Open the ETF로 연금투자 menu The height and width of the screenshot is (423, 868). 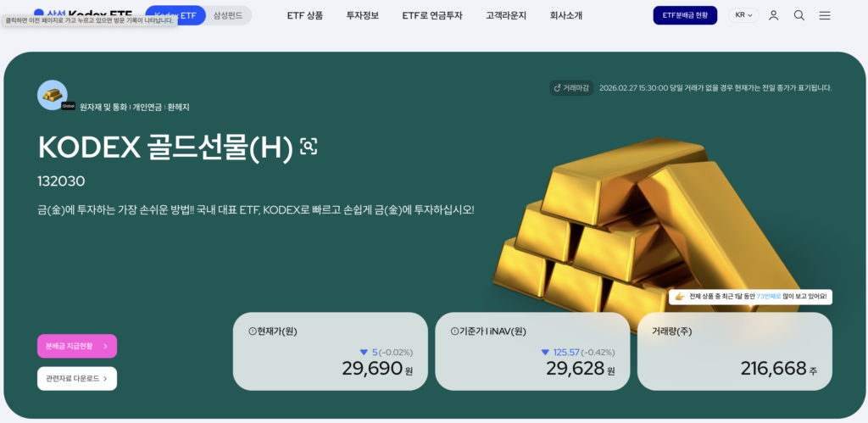point(432,15)
